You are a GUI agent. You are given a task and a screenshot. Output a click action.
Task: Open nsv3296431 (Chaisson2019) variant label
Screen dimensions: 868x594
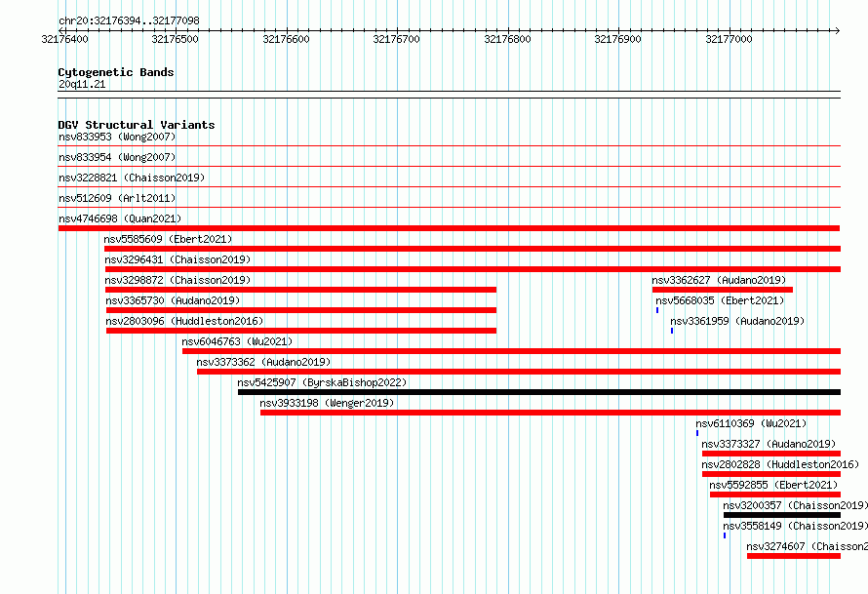pyautogui.click(x=178, y=259)
